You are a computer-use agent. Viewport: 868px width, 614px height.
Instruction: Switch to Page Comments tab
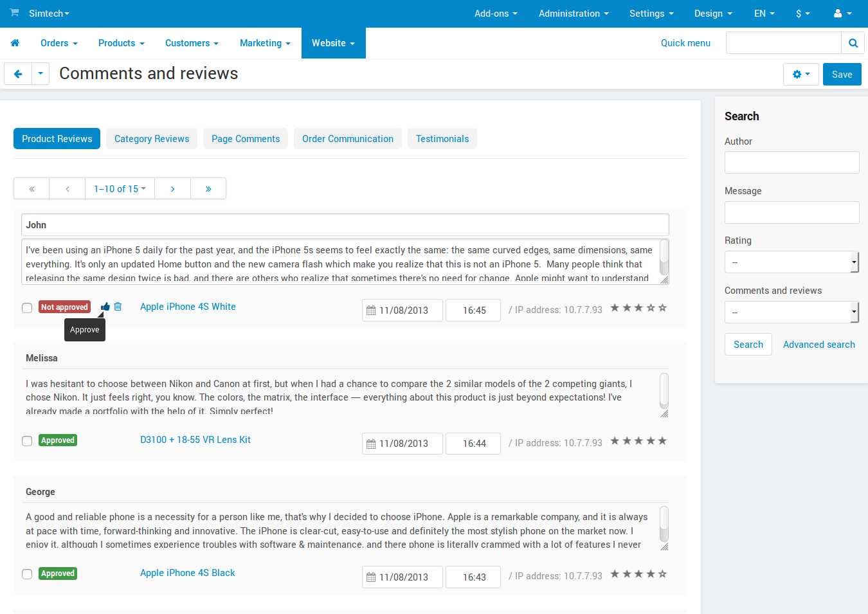[246, 139]
